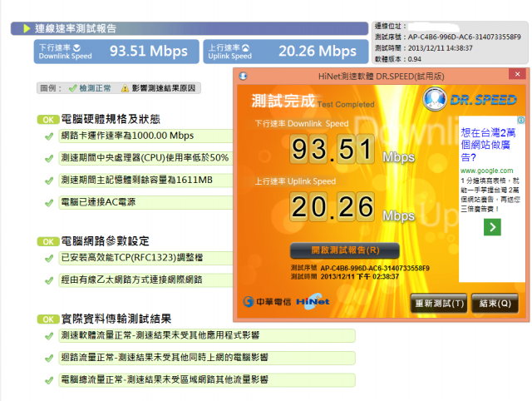Select the row 電腦總流量正常-測速結果未受區域網路其他流量影響
Viewport: 532px width, 401px height.
coord(207,380)
